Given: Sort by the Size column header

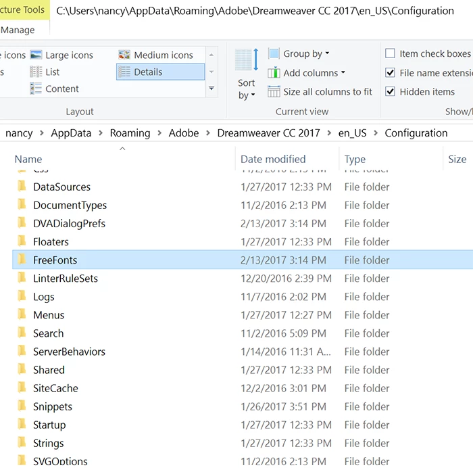Looking at the screenshot, I should click(457, 158).
